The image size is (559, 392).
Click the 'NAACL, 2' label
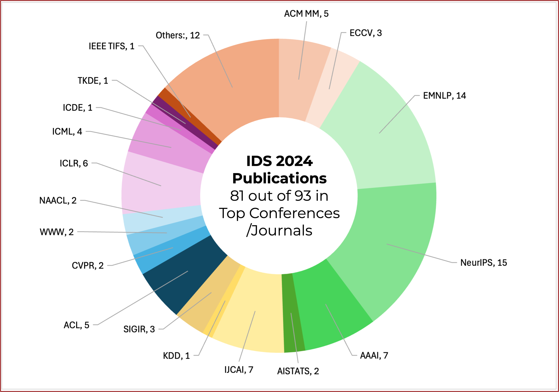(x=58, y=200)
